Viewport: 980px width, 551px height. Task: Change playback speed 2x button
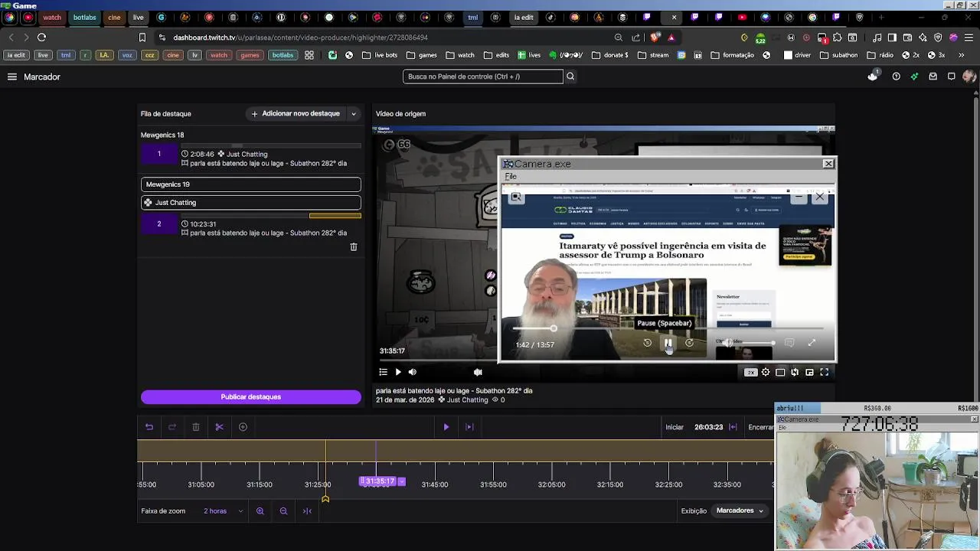tap(750, 372)
